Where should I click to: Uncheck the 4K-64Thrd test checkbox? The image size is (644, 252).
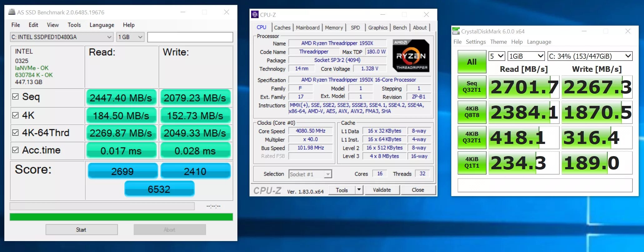click(15, 132)
